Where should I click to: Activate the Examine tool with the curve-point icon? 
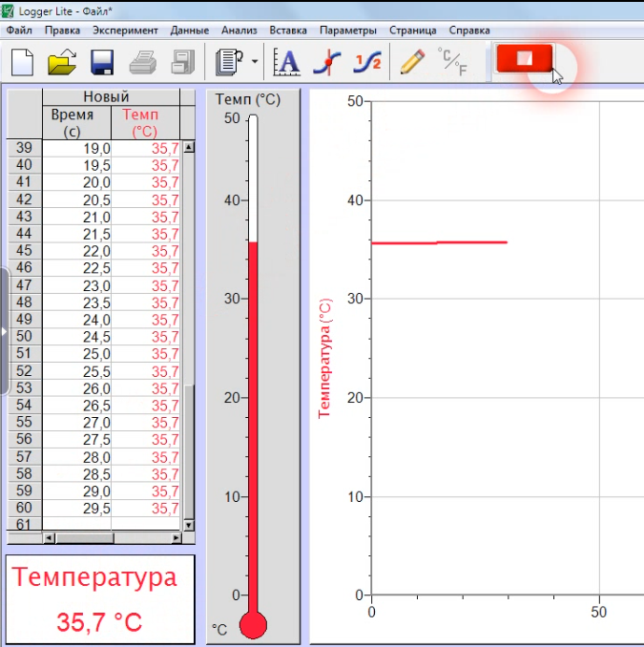pyautogui.click(x=327, y=63)
